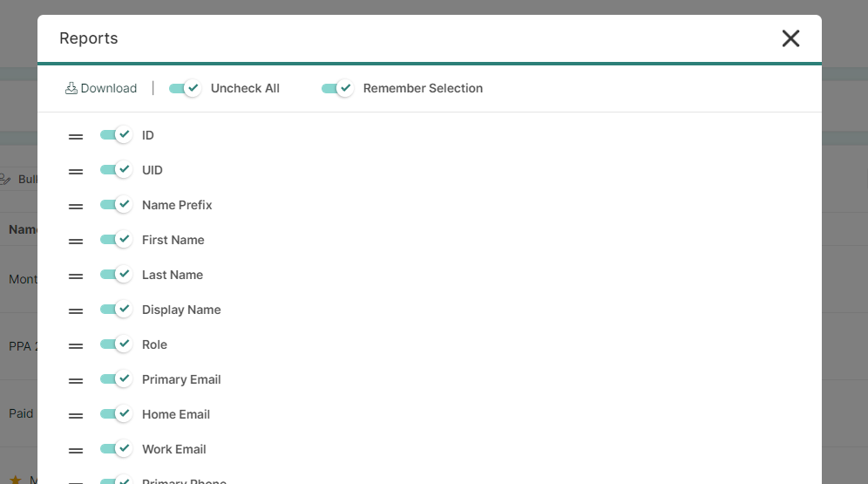Click the drag handle beside Role

[76, 346]
